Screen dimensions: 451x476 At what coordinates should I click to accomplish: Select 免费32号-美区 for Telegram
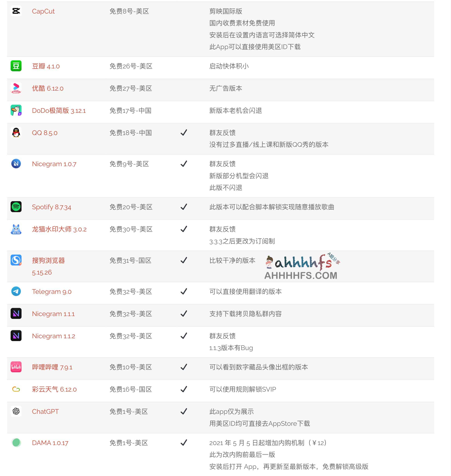coord(127,292)
